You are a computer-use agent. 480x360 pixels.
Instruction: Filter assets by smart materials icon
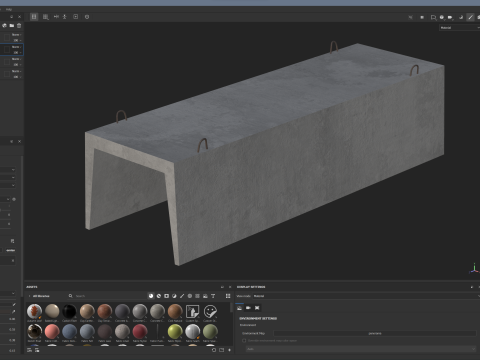pyautogui.click(x=159, y=296)
